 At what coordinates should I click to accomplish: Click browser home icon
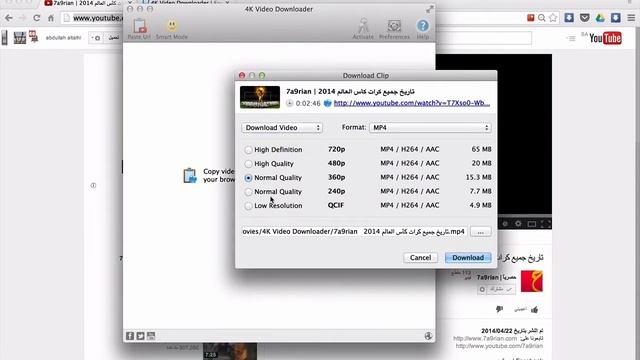click(51, 18)
